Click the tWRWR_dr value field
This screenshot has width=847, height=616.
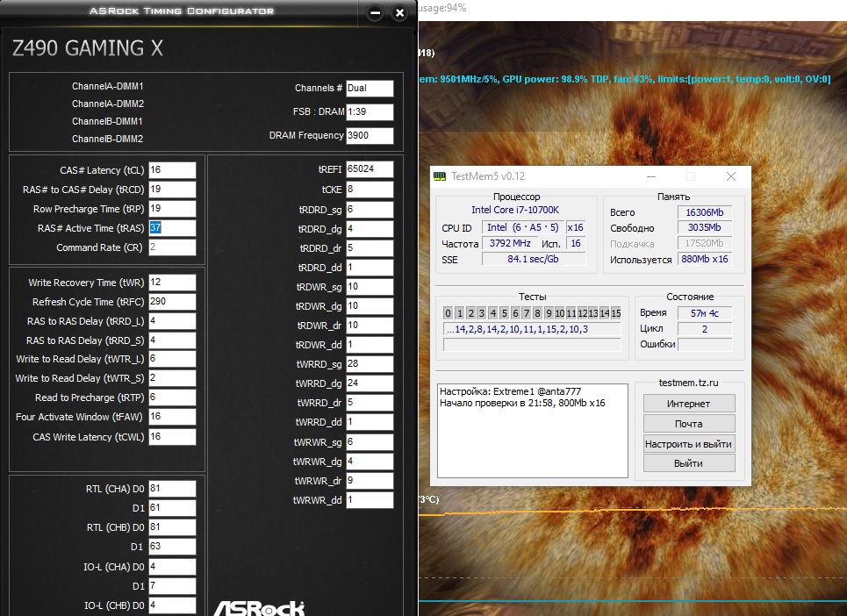coord(370,481)
